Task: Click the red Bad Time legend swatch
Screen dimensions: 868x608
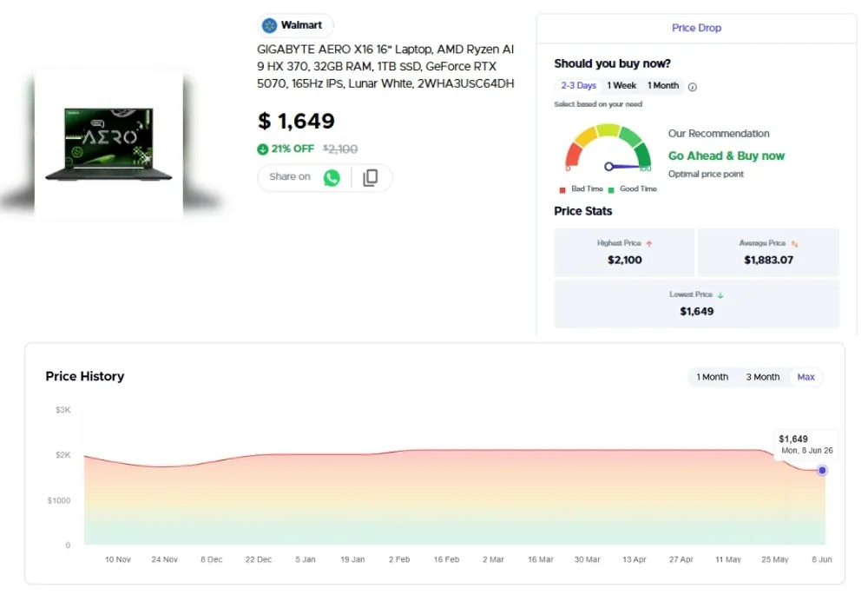Action: tap(562, 190)
